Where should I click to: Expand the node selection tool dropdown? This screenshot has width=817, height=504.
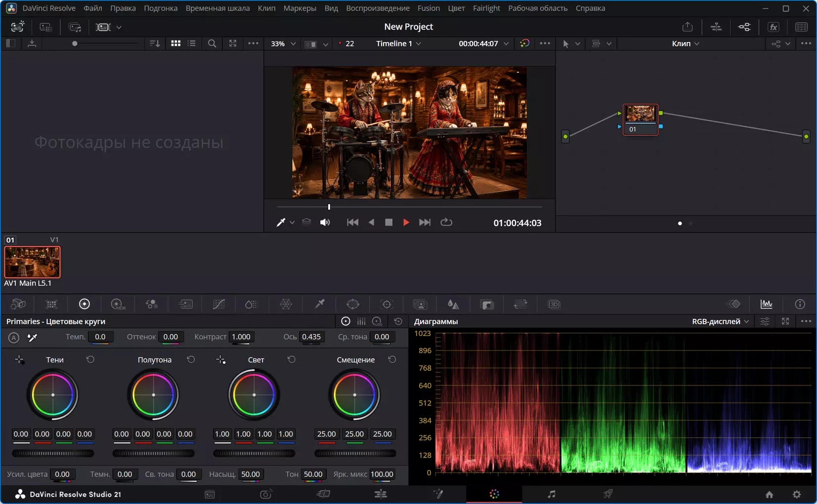tap(577, 43)
